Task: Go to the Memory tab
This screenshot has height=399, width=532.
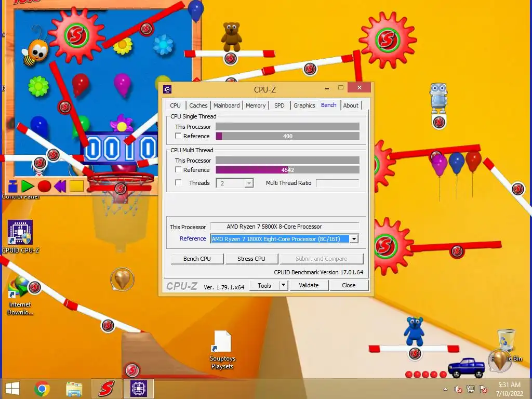Action: point(256,105)
